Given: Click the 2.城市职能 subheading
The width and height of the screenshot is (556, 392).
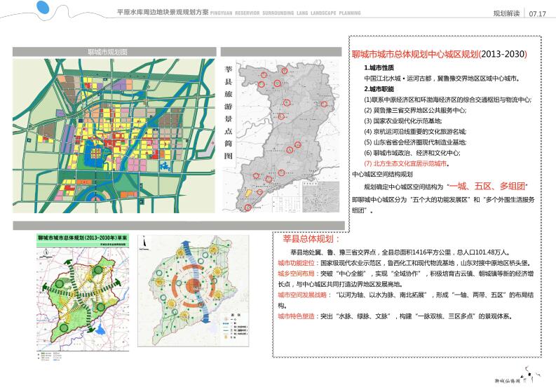Looking at the screenshot, I should [x=379, y=88].
